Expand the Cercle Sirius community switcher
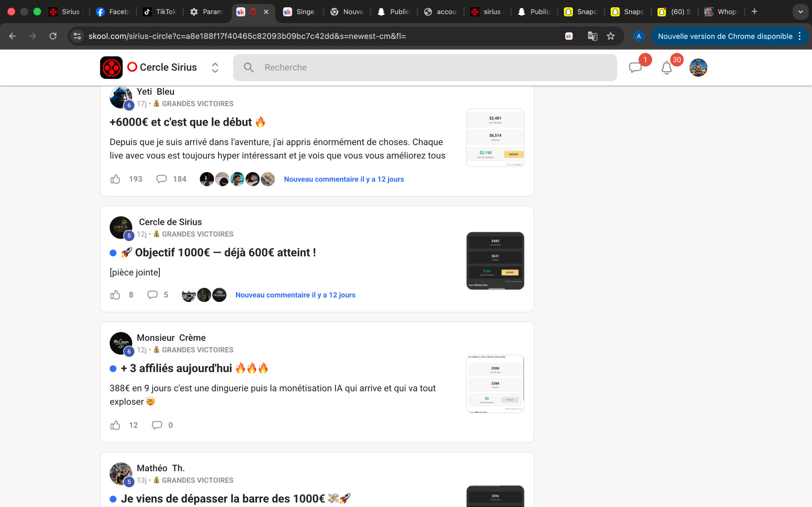 coord(215,67)
